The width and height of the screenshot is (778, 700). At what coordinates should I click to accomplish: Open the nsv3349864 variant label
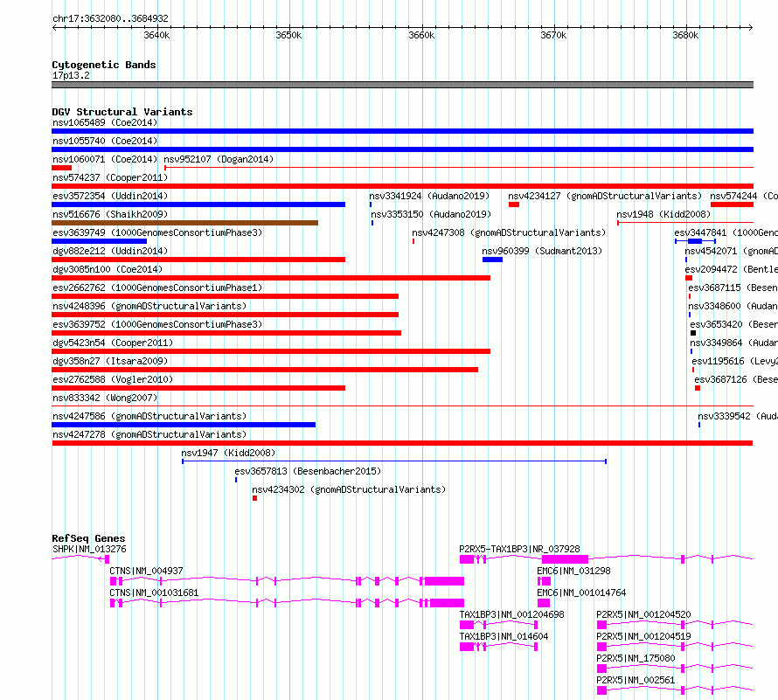coord(733,343)
